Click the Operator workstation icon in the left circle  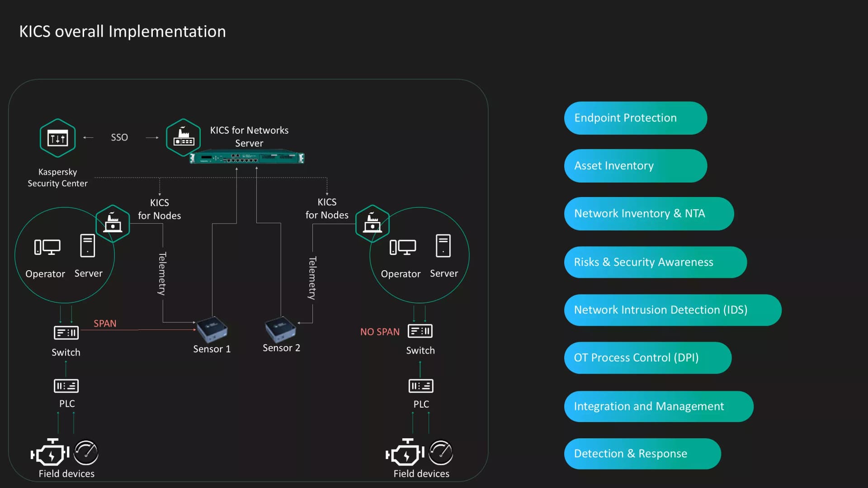(47, 247)
